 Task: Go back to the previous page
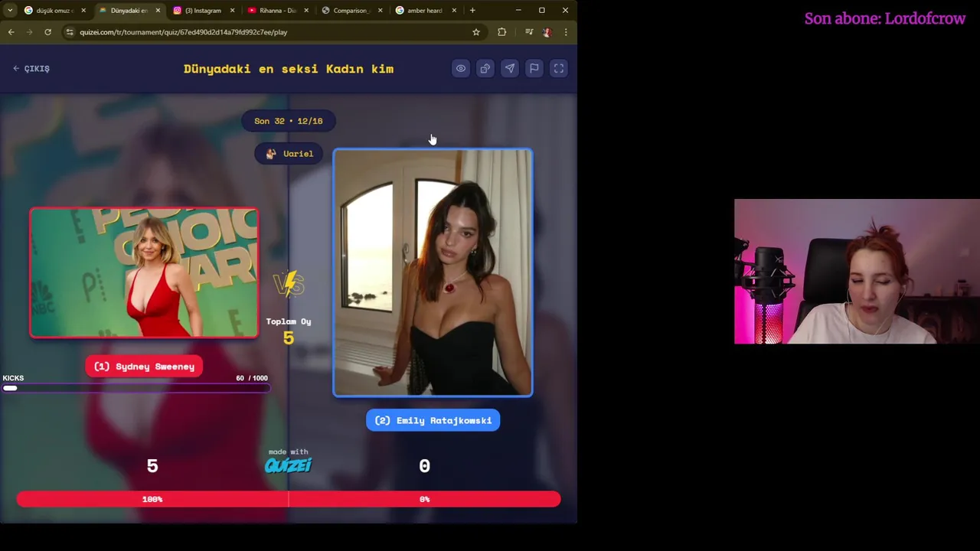pos(11,32)
